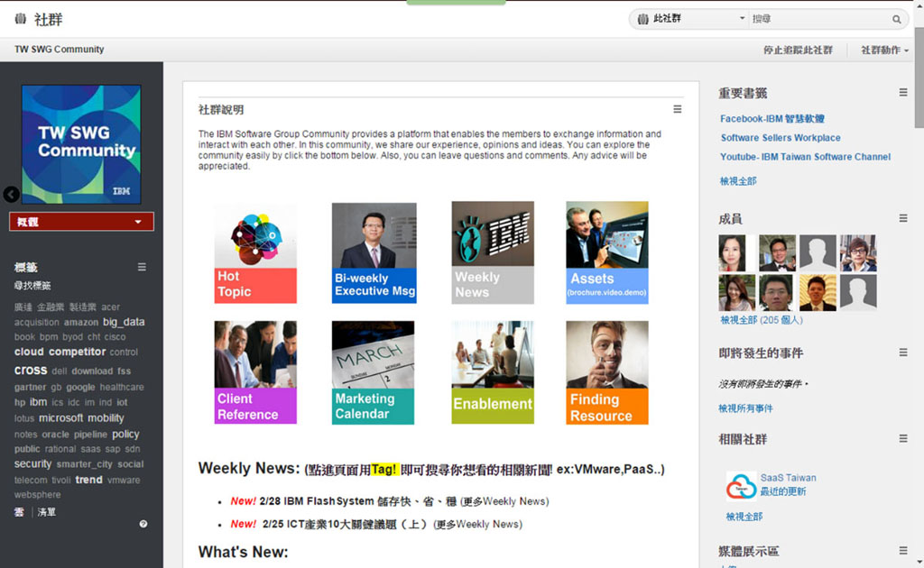The width and height of the screenshot is (924, 568).
Task: Click the TW SWG Community breadcrumb title
Action: [x=59, y=50]
